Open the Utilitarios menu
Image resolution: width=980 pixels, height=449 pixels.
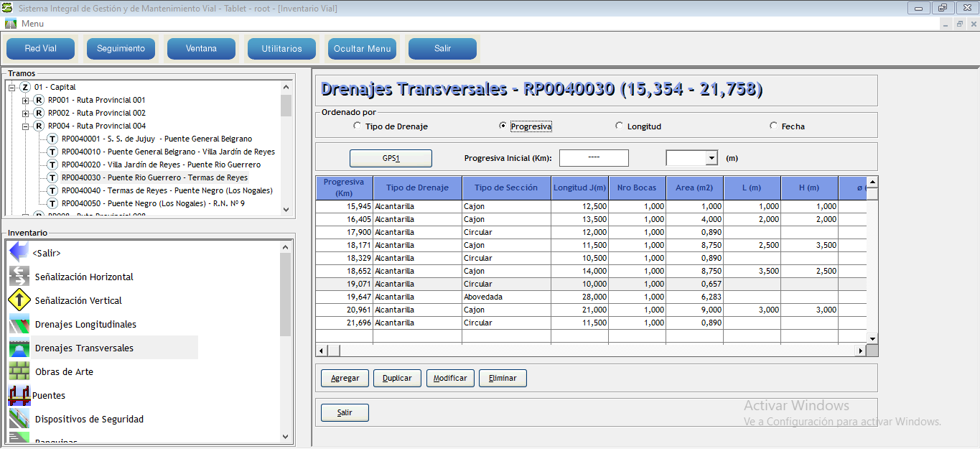(281, 49)
